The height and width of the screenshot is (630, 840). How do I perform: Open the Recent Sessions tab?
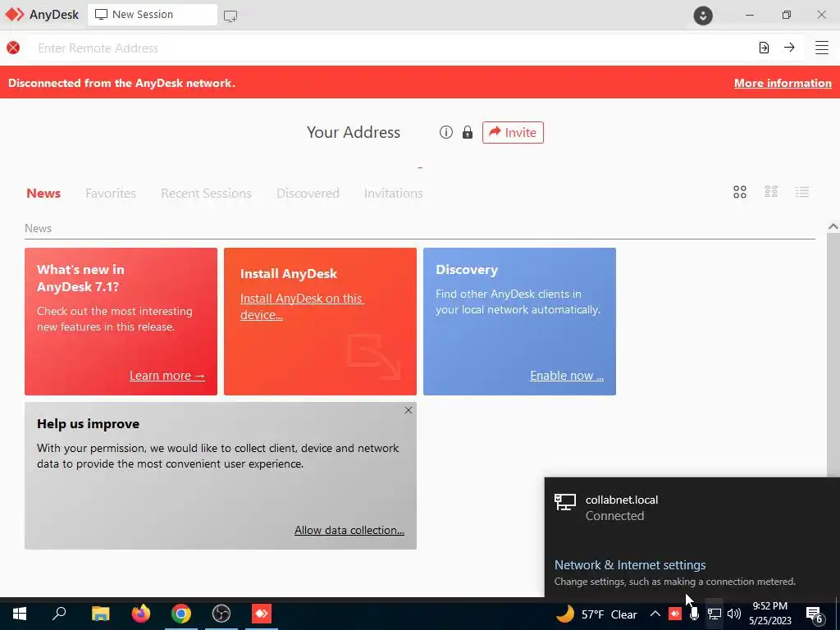pyautogui.click(x=206, y=193)
